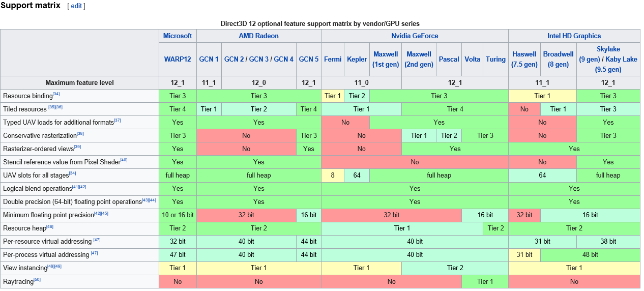Follow the Maxwell (1st gen) link
Screen dimensions: 644x291
[386, 59]
